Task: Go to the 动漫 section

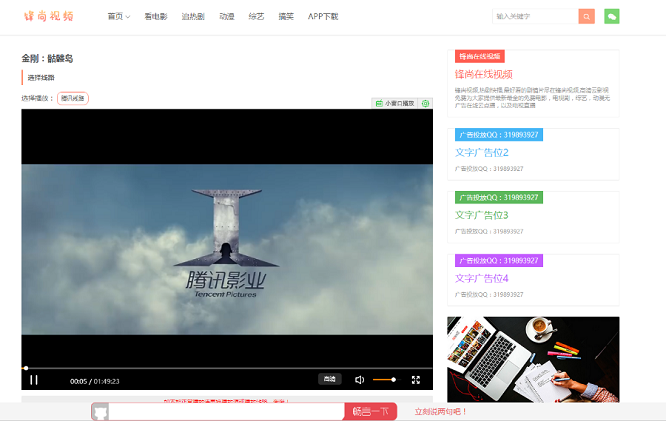Action: tap(227, 17)
